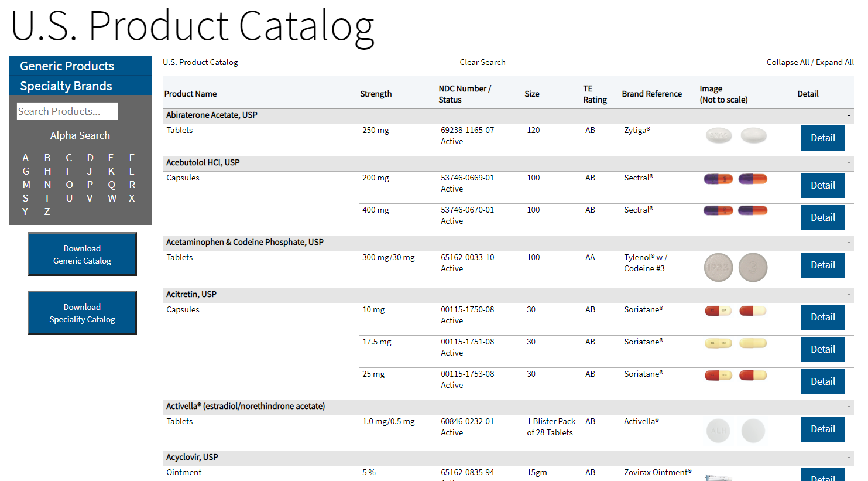Viewport: 868px width, 481px height.
Task: Select letter A in Alpha Search
Action: [25, 158]
